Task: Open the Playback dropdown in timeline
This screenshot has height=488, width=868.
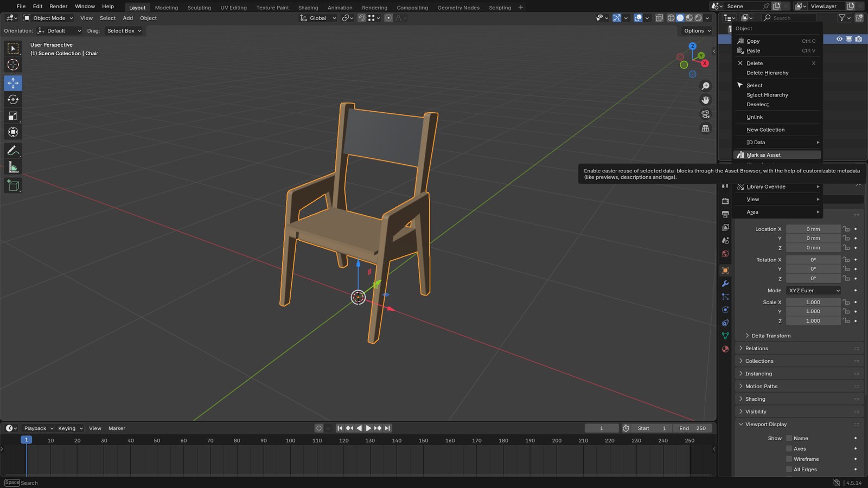Action: click(38, 428)
